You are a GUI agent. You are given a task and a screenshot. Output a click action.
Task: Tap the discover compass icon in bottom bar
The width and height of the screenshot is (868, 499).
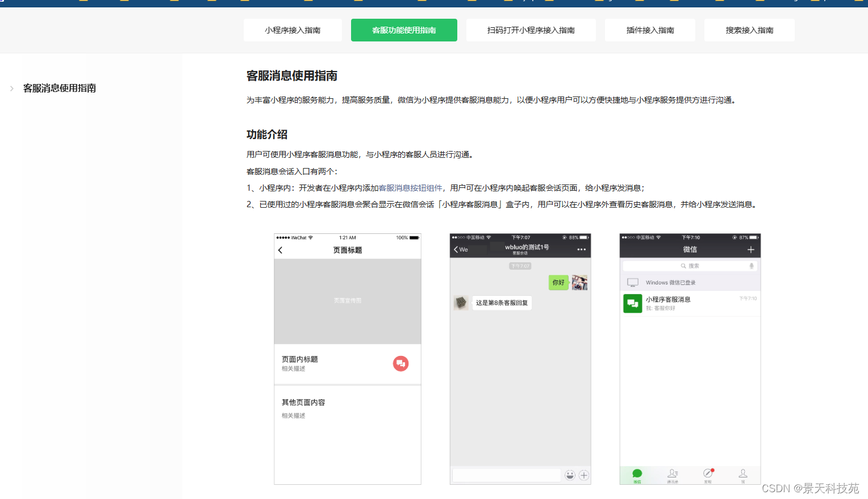tap(708, 475)
